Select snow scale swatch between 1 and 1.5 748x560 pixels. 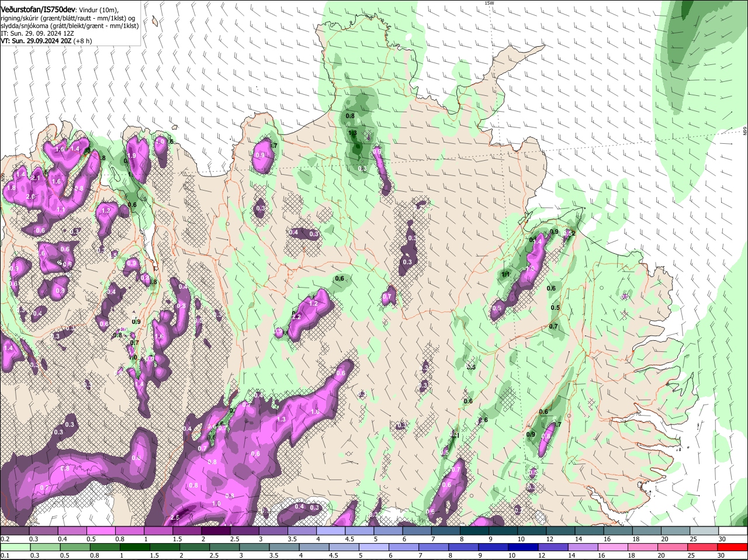(158, 531)
